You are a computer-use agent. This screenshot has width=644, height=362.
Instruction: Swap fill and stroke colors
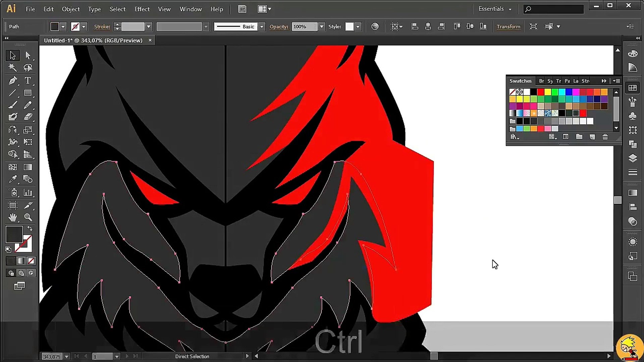(x=30, y=229)
